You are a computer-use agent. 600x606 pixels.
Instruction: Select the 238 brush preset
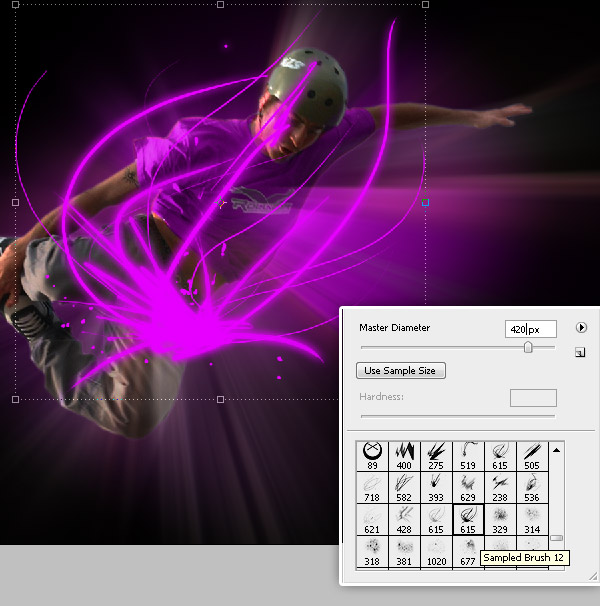tap(500, 488)
